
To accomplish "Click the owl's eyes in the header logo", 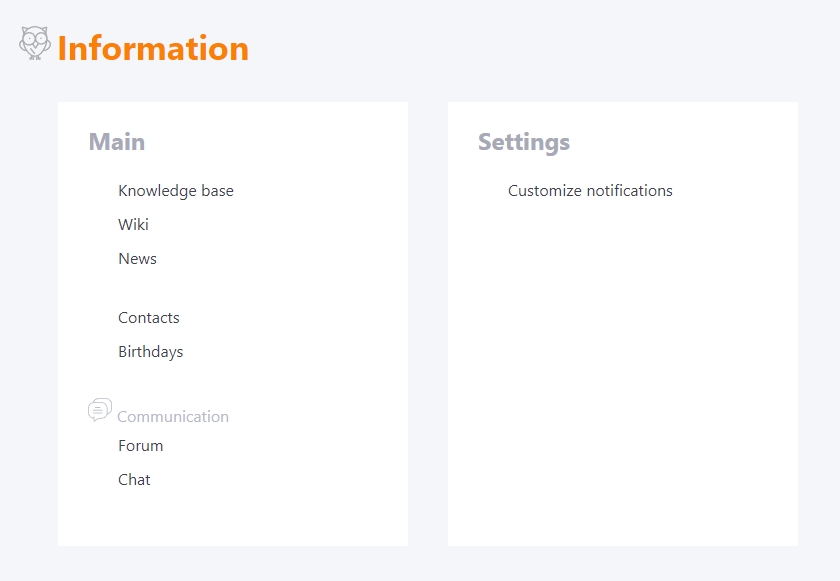I will [x=35, y=39].
